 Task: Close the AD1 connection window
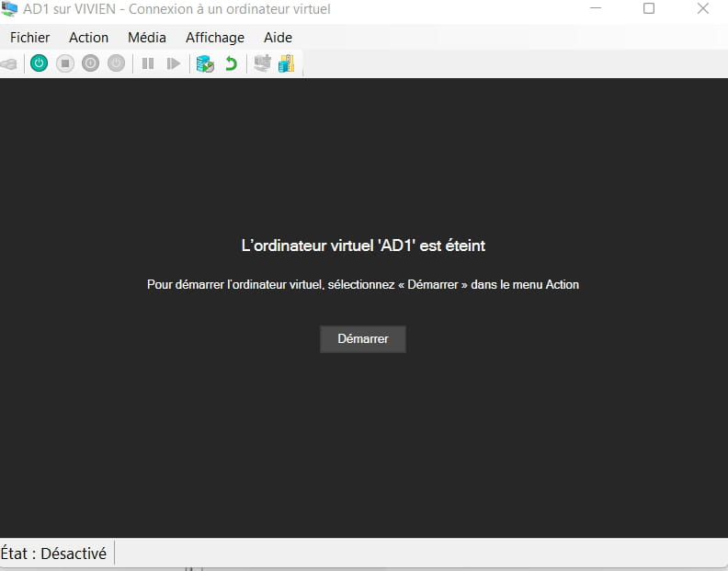[703, 8]
